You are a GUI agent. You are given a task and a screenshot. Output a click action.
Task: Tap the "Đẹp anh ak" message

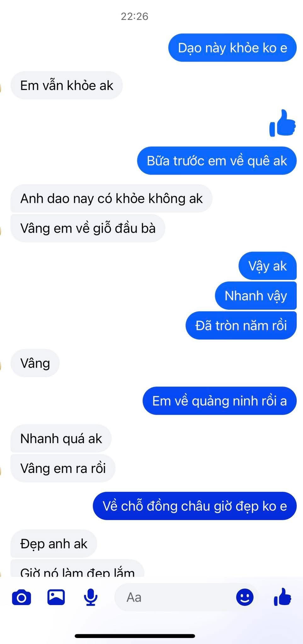(x=54, y=544)
